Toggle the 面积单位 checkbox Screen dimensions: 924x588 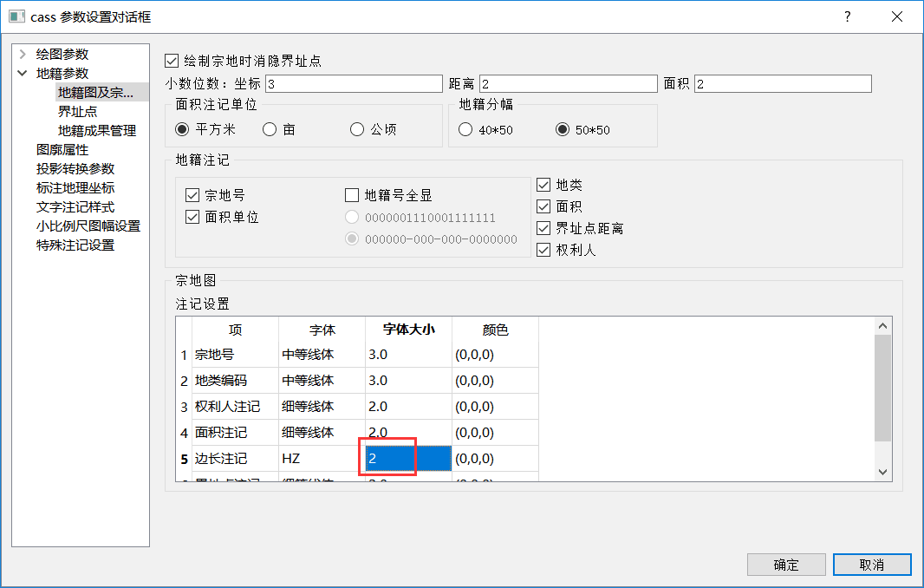(192, 217)
